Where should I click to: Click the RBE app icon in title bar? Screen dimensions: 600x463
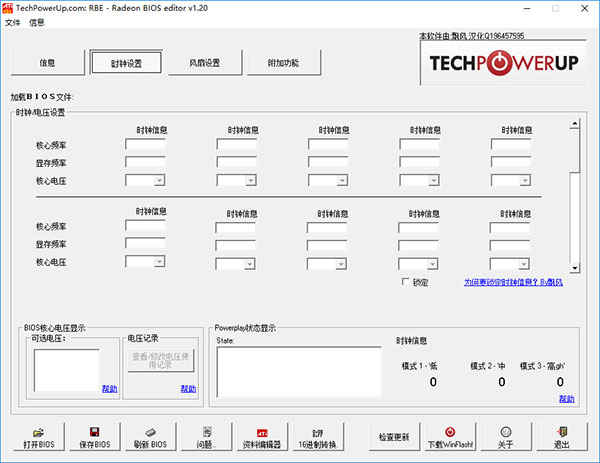(8, 8)
